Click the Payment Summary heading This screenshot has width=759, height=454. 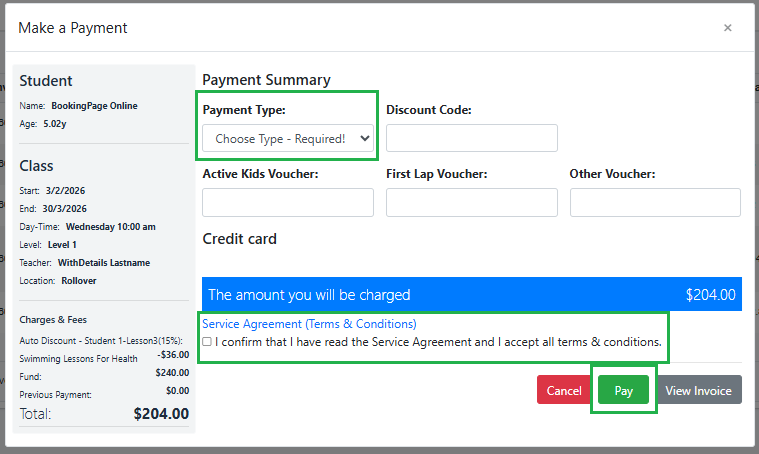(266, 80)
